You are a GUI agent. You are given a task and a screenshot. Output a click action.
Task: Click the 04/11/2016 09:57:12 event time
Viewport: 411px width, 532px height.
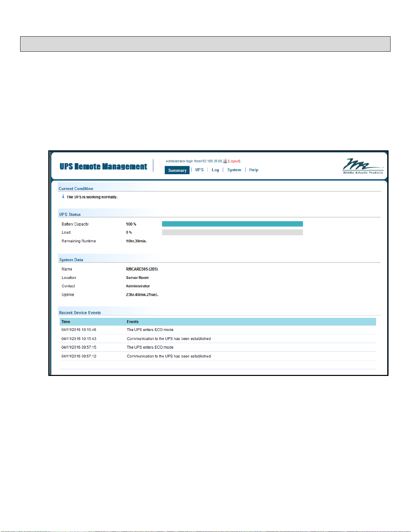coord(79,356)
